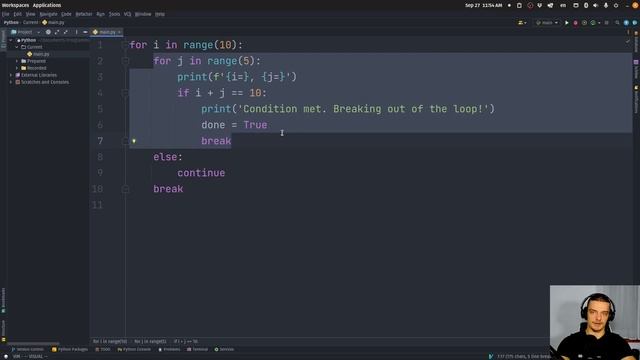This screenshot has height=360, width=640.
Task: Open the Bookmarks side tool window
Action: click(x=3, y=300)
